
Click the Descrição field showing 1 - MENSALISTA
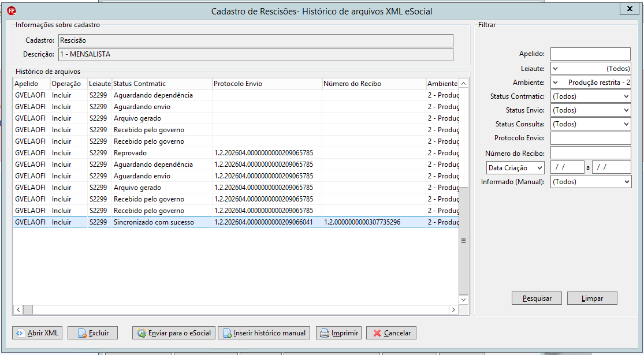point(256,55)
